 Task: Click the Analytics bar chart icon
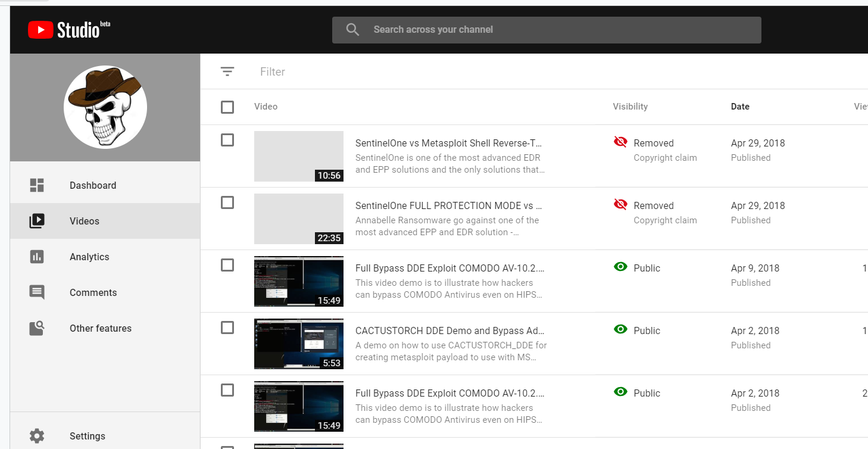point(37,257)
